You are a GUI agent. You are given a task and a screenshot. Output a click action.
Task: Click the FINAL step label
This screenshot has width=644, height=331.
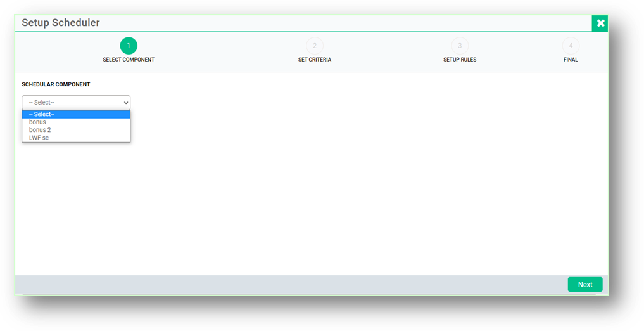(x=571, y=60)
